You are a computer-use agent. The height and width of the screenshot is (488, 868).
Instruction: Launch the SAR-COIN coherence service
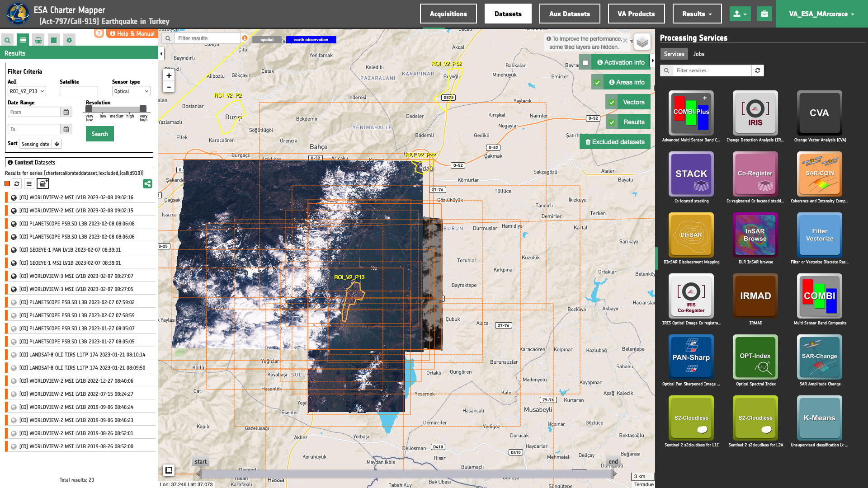click(820, 174)
